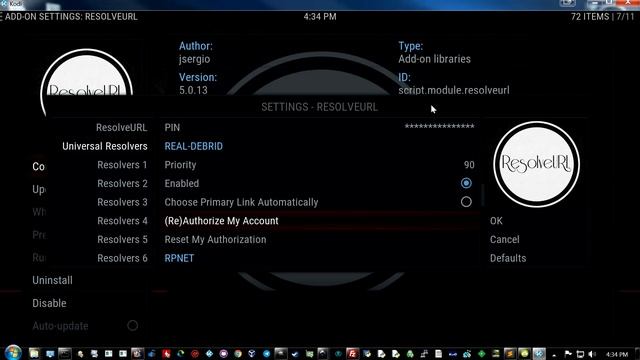Image resolution: width=640 pixels, height=360 pixels.
Task: Open the Resolvers 3 category
Action: tap(122, 202)
